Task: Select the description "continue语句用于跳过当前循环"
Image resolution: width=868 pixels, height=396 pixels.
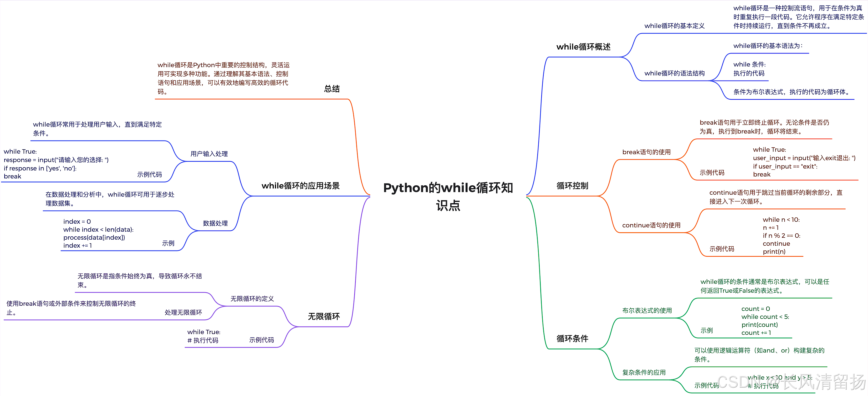Action: tap(775, 197)
